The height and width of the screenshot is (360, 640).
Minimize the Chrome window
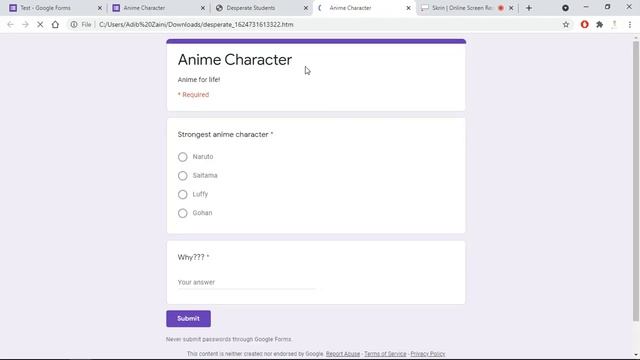[586, 7]
